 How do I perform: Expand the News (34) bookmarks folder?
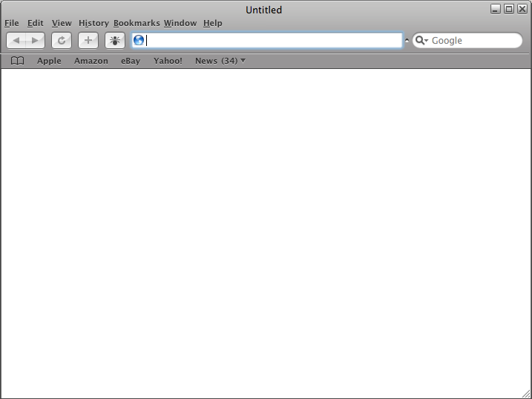tap(220, 61)
